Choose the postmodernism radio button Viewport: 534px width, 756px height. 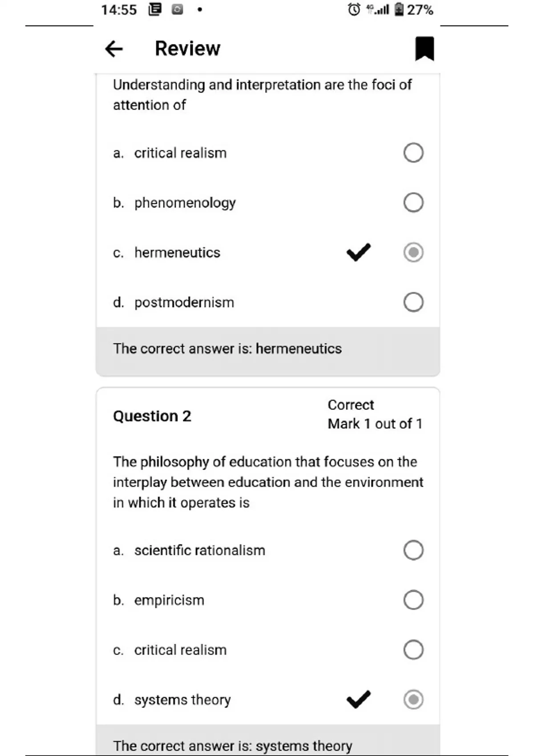(x=413, y=302)
